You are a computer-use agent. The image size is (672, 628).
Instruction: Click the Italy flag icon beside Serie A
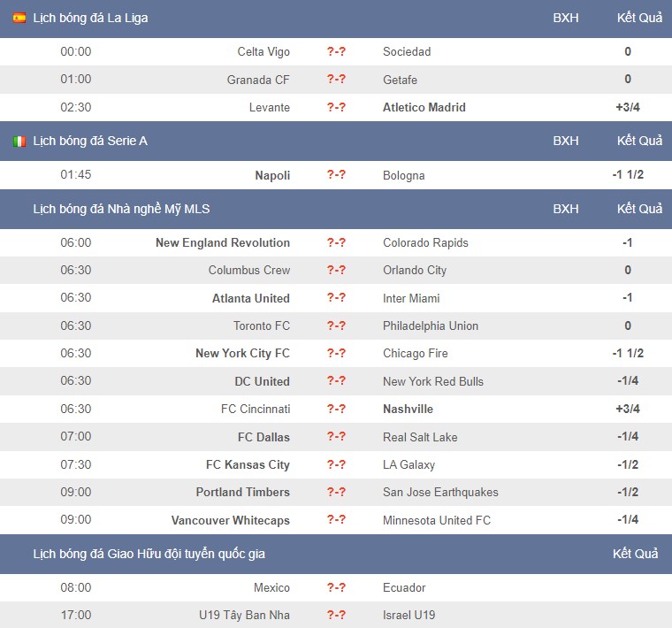point(19,141)
